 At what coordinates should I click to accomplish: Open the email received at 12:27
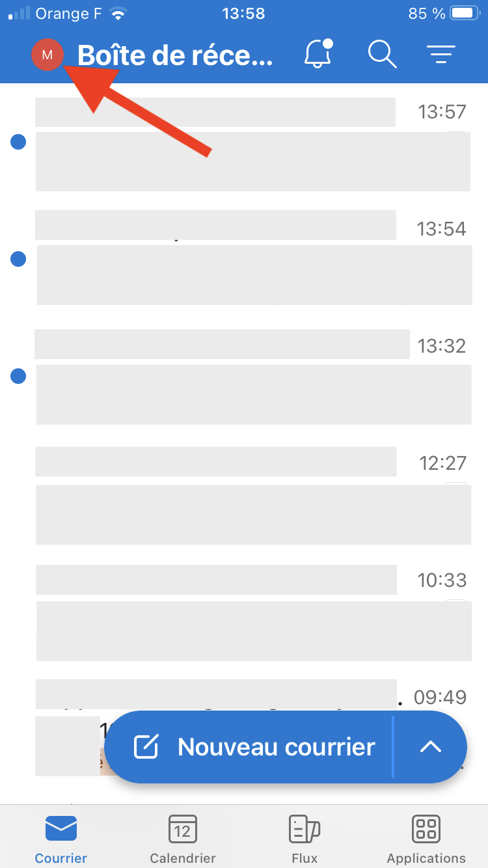[244, 495]
